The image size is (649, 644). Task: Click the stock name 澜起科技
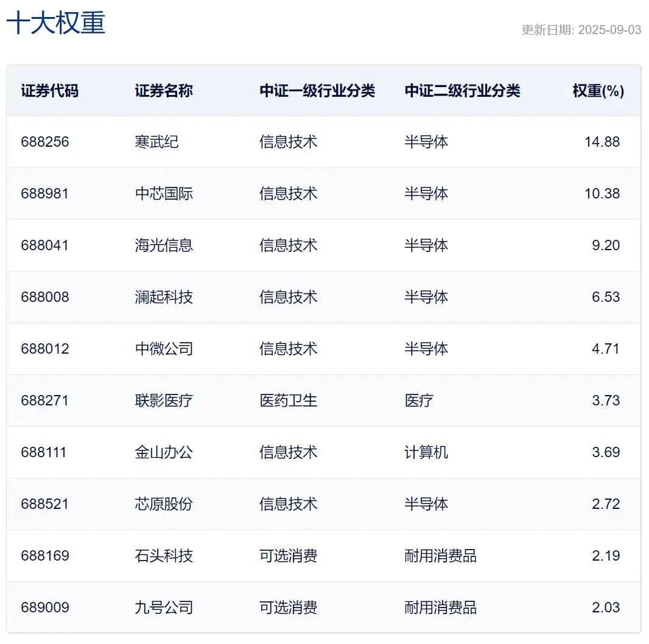tap(164, 297)
